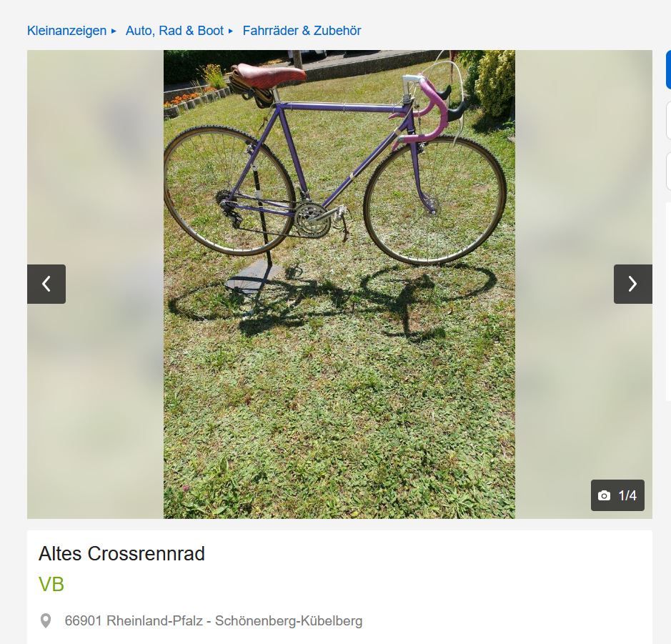Screen dimensions: 671x644
Task: Navigate to Auto, Rad & Boot category
Action: (174, 31)
